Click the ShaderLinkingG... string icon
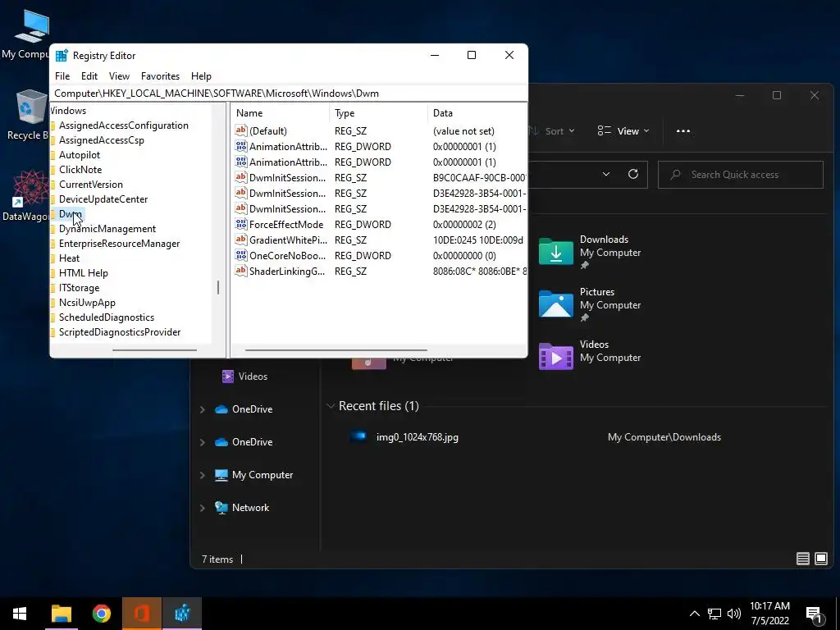Screen dimensions: 840x630 click(x=241, y=271)
